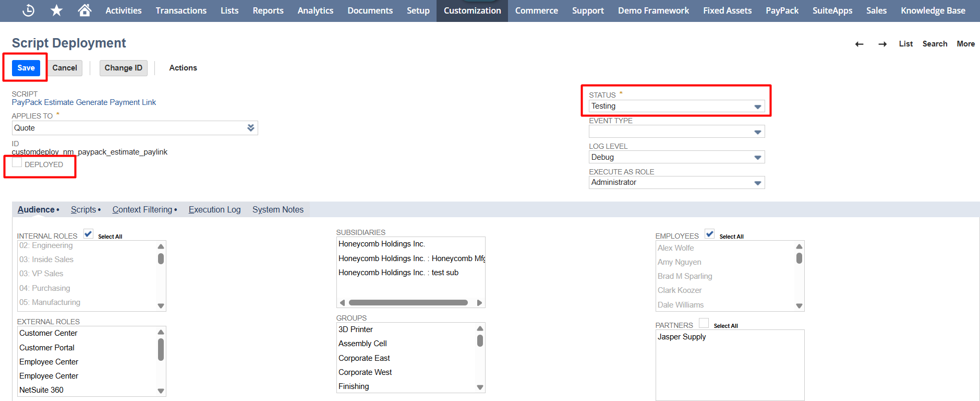Check Partners Select All checkbox
Screen dimensions: 980x401
tap(704, 323)
